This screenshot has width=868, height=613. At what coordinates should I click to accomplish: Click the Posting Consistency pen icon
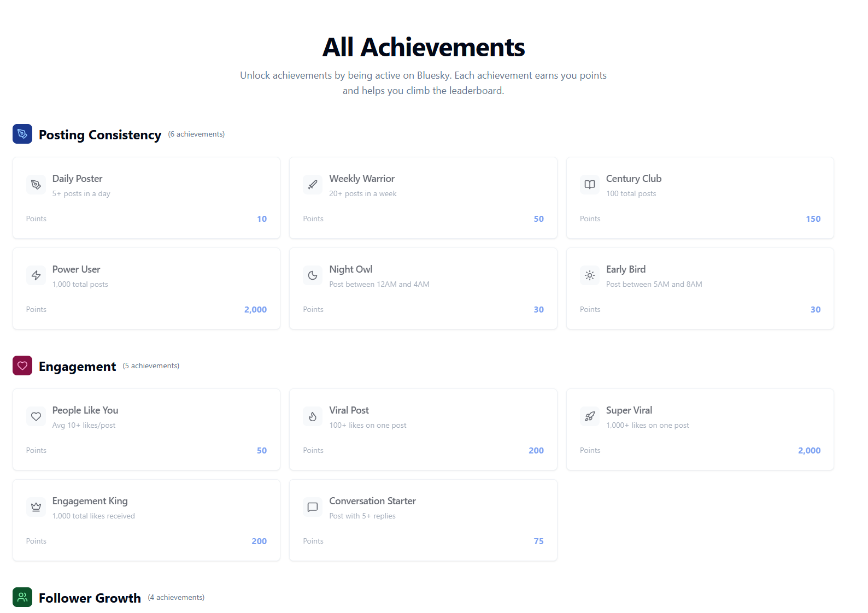(x=22, y=134)
